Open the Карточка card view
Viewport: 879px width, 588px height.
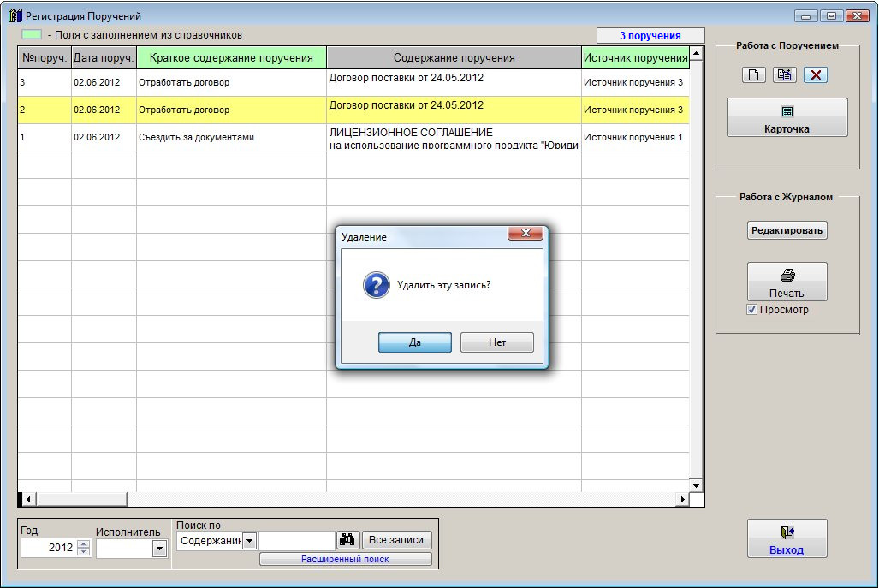point(787,117)
